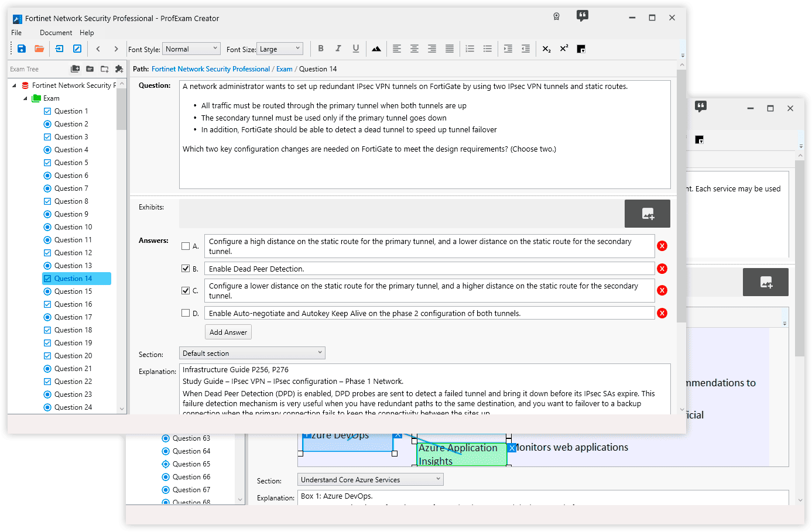Viewport: 812px width, 532px height.
Task: Delete answer C with red X
Action: click(662, 290)
